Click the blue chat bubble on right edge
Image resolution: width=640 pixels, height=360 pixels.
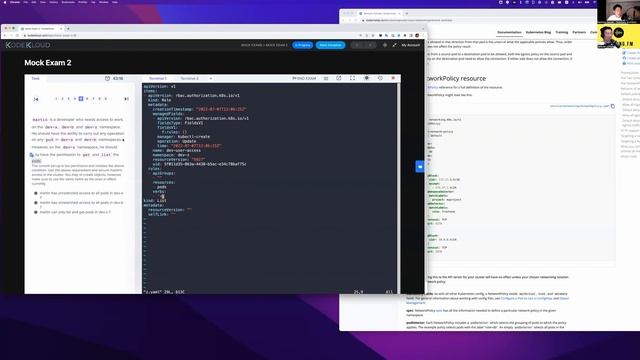tap(420, 167)
